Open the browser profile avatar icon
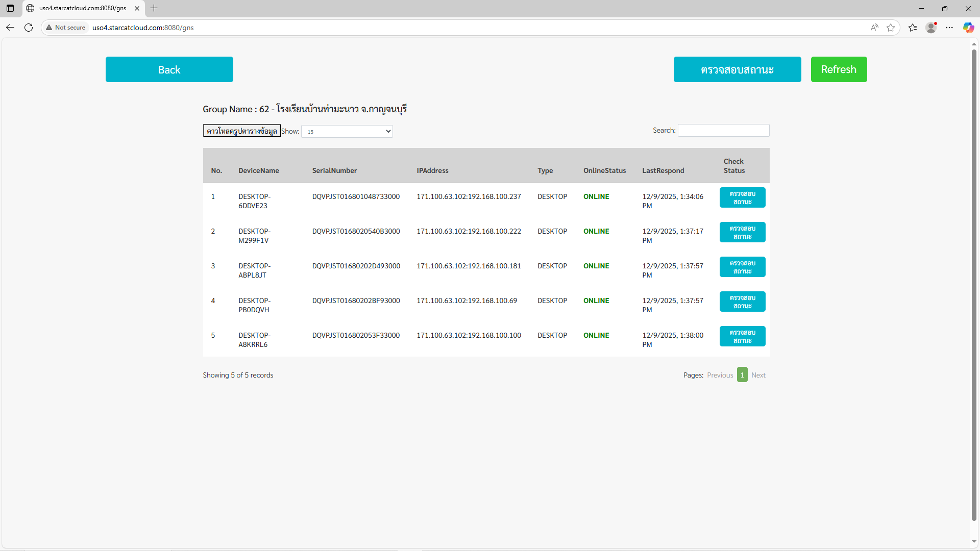This screenshot has width=980, height=551. click(x=931, y=28)
